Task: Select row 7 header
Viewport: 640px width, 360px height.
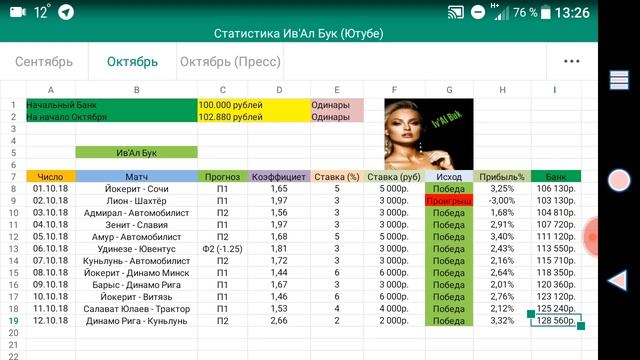Action: point(13,177)
